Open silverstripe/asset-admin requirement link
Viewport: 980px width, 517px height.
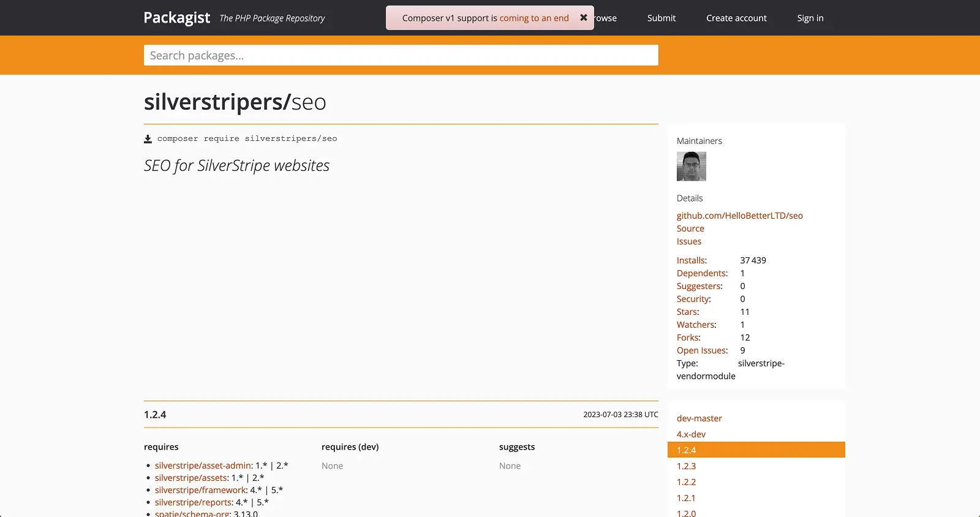tap(203, 466)
